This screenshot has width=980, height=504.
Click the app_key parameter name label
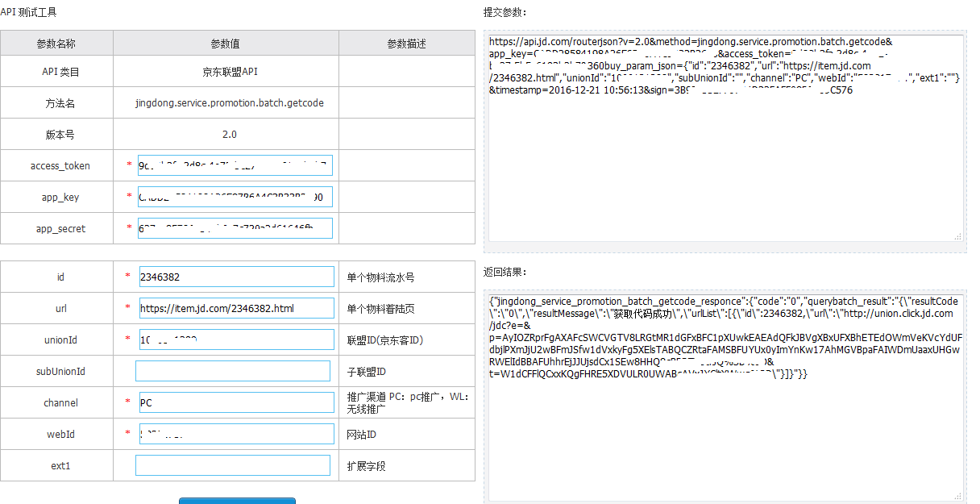tap(60, 198)
